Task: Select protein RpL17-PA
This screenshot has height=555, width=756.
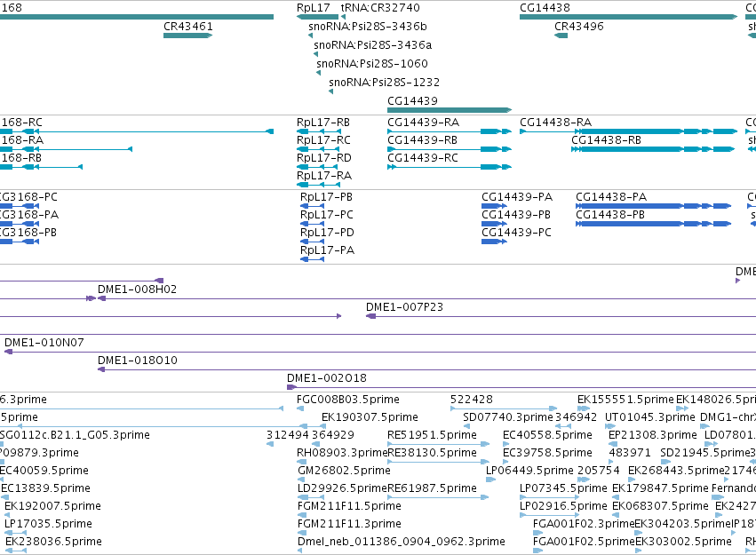Action: [x=312, y=259]
